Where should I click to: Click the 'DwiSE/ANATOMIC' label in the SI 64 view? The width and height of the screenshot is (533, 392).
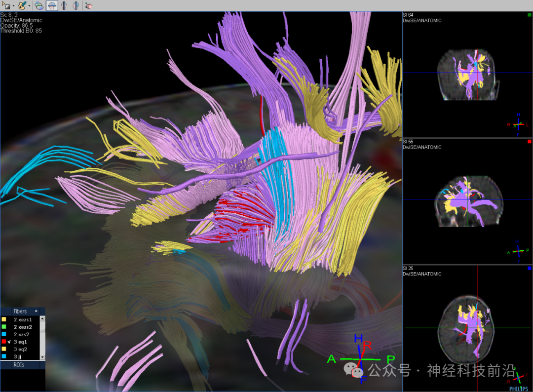pos(422,20)
